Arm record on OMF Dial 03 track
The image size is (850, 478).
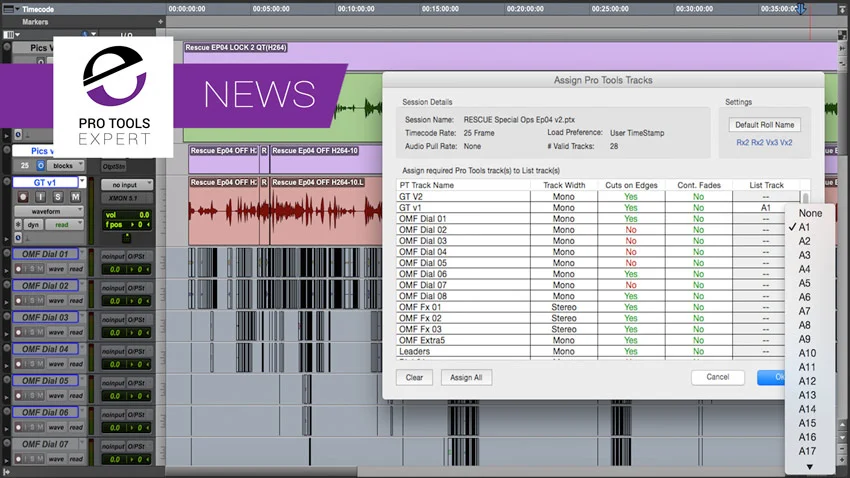pos(18,332)
